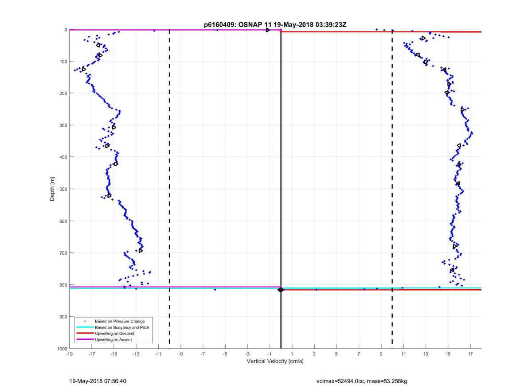Click depth tick label '1000'
Image resolution: width=532 pixels, height=392 pixels.
click(x=61, y=349)
